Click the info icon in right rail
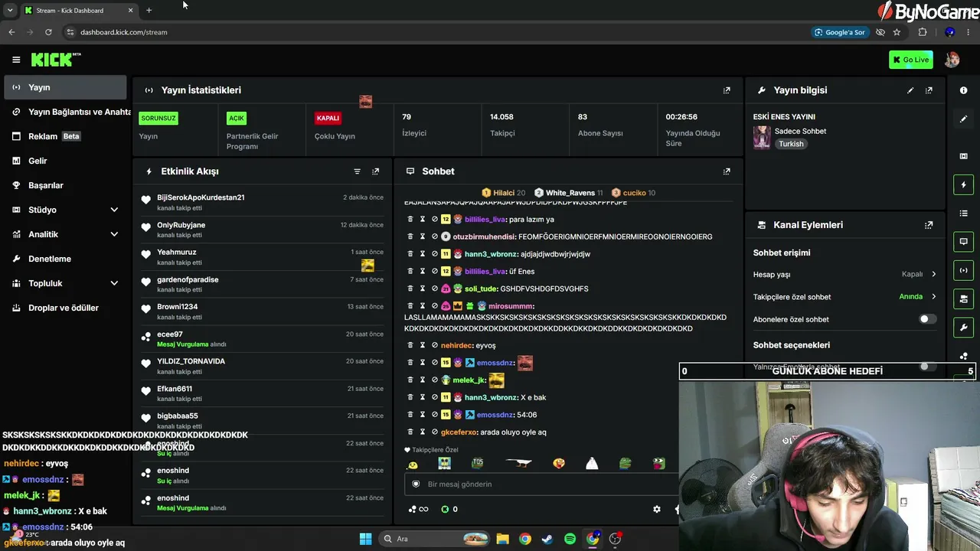Screen dimensions: 980x551 click(x=963, y=90)
